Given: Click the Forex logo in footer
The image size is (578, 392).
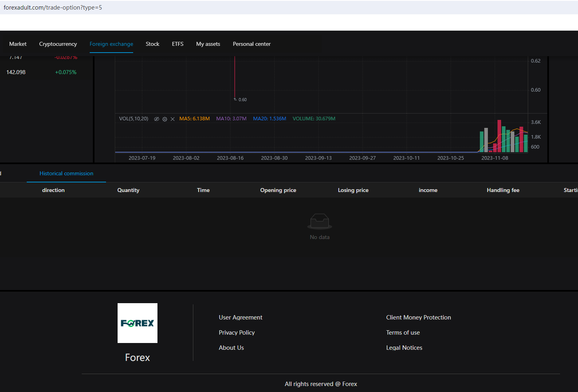Looking at the screenshot, I should tap(138, 323).
